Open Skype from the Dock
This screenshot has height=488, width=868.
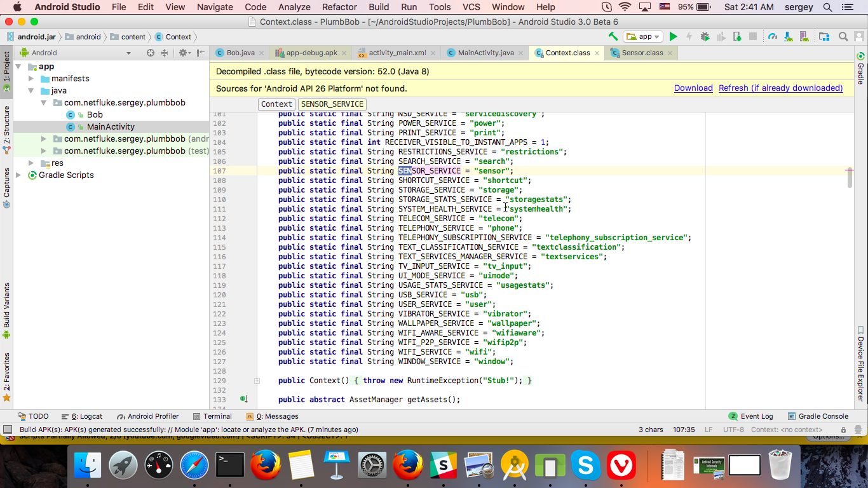[x=586, y=466]
